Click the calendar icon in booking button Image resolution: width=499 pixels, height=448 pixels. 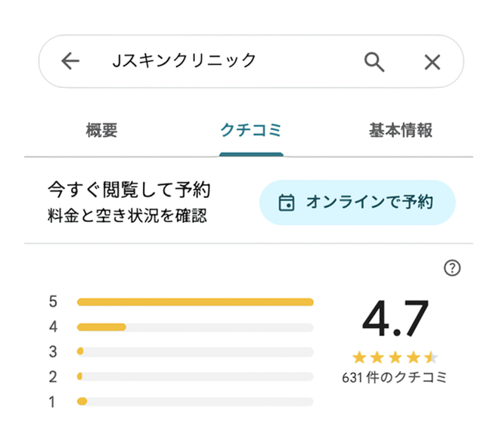point(286,202)
